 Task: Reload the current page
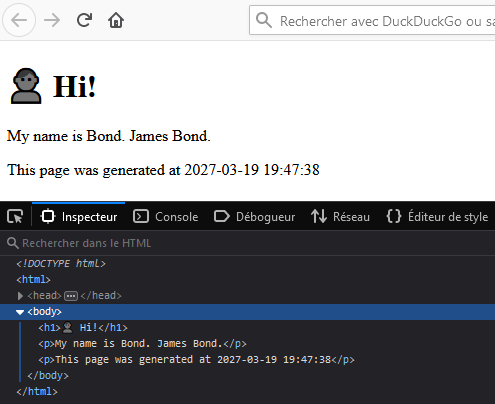(84, 20)
